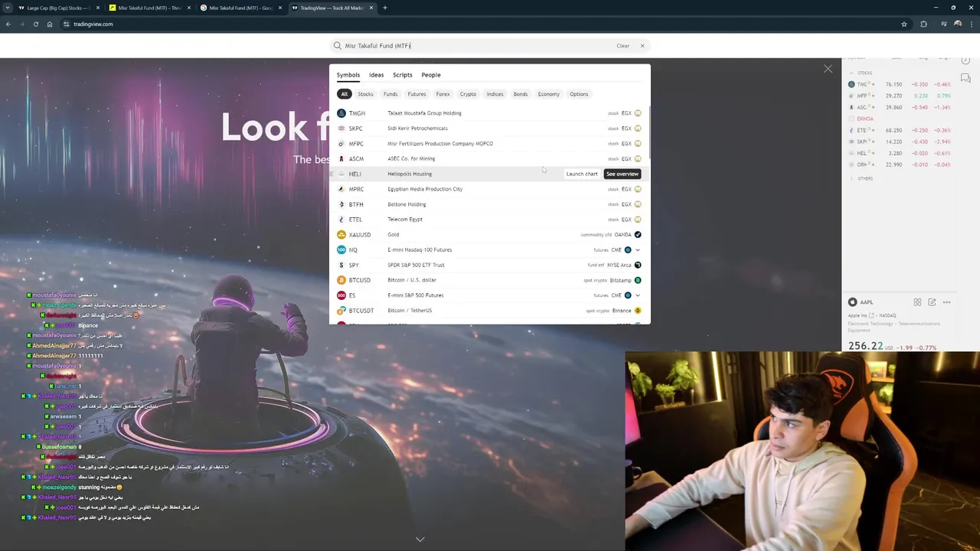Clear the search query text
Screen dimensions: 980x551
coord(623,46)
